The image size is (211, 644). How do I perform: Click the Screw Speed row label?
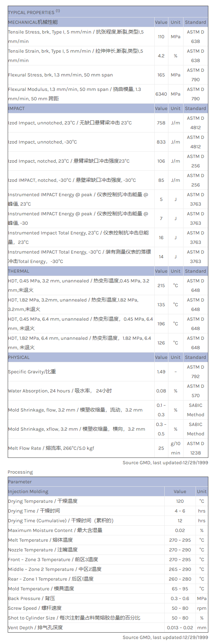pos(35,608)
